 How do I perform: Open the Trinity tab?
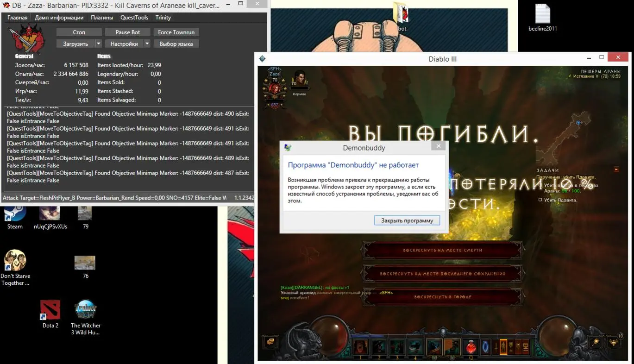(x=163, y=18)
